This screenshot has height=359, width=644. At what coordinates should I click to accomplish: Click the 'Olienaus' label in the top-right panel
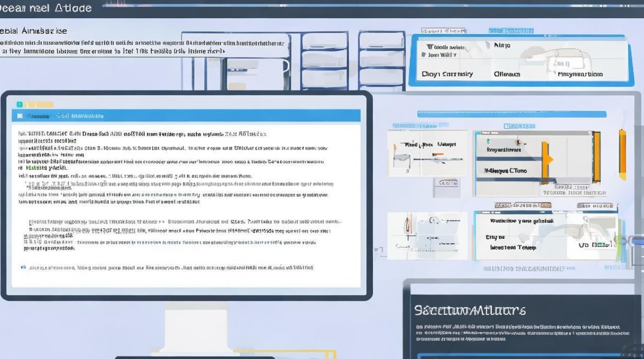tap(507, 74)
